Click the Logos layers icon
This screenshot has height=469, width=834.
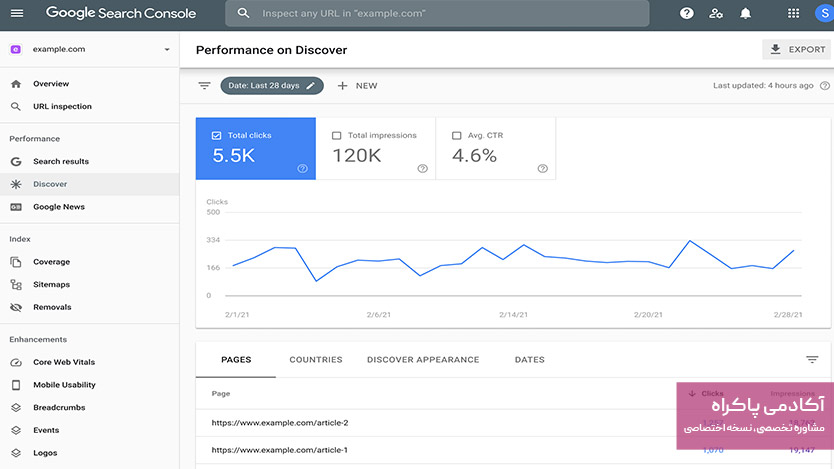tap(16, 453)
